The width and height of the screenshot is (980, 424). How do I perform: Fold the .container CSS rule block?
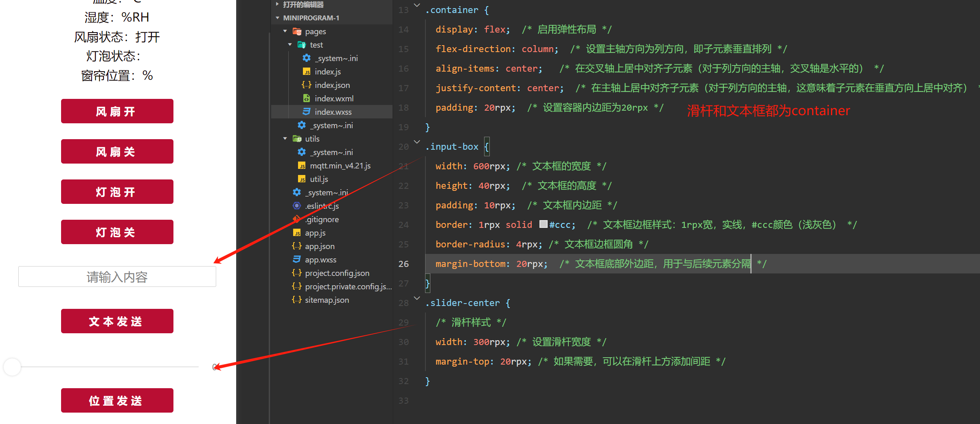[417, 5]
